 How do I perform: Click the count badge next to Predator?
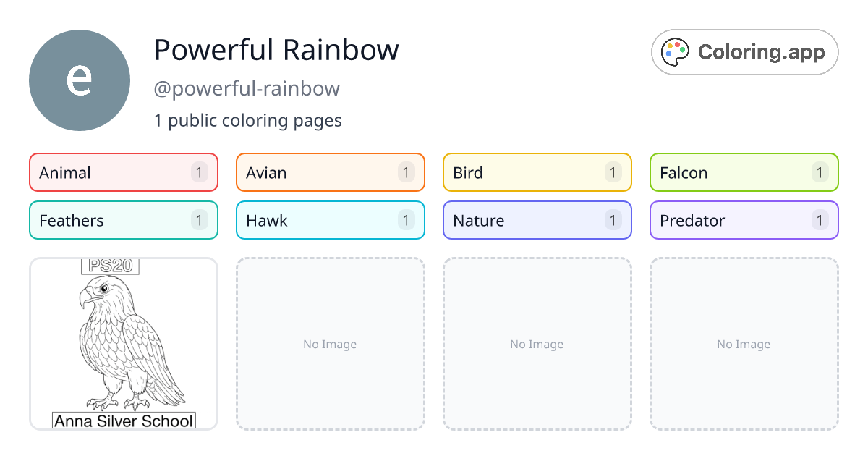click(x=820, y=220)
